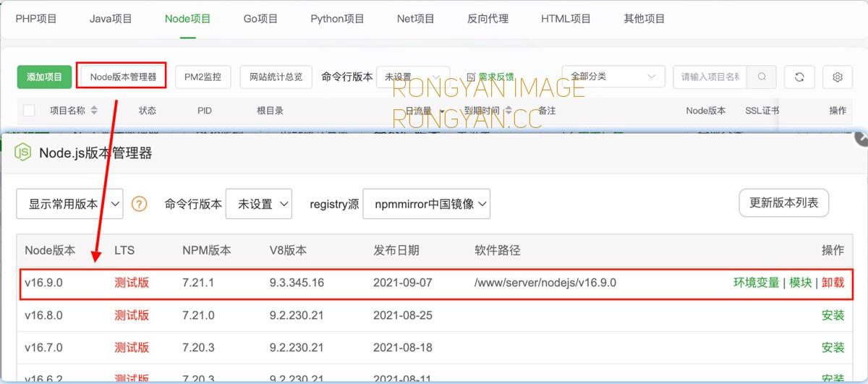
Task: Click the v16.7.0 version cell
Action: point(43,348)
